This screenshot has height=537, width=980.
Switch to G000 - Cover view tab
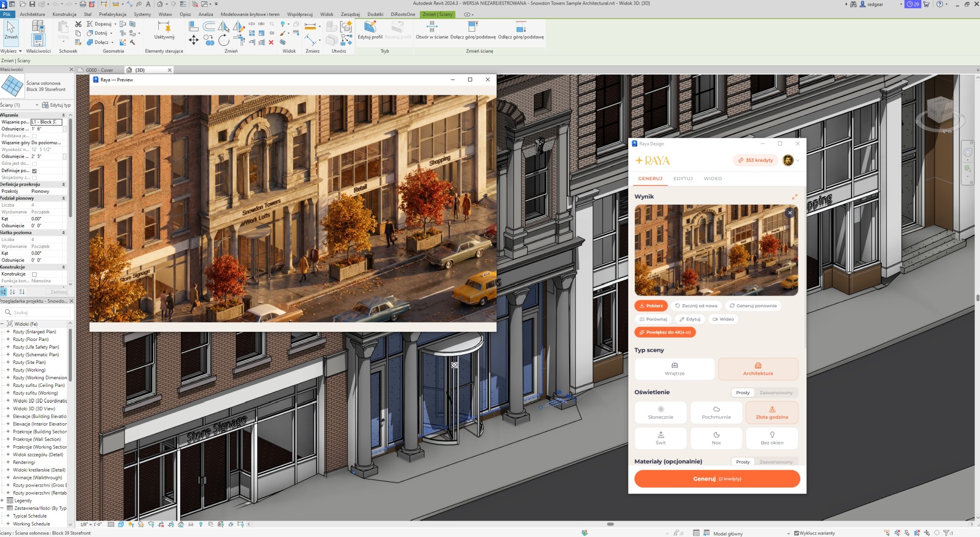(x=99, y=70)
